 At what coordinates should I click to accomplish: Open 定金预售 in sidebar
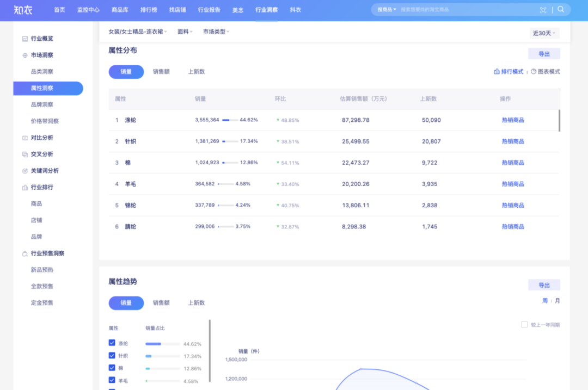point(42,303)
